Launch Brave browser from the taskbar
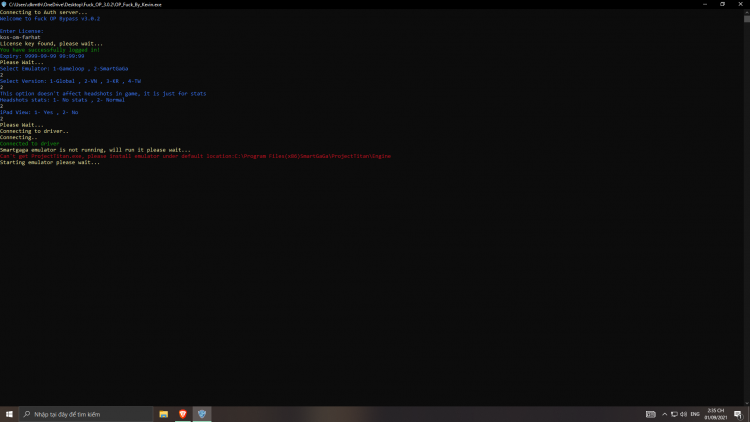 (183, 414)
